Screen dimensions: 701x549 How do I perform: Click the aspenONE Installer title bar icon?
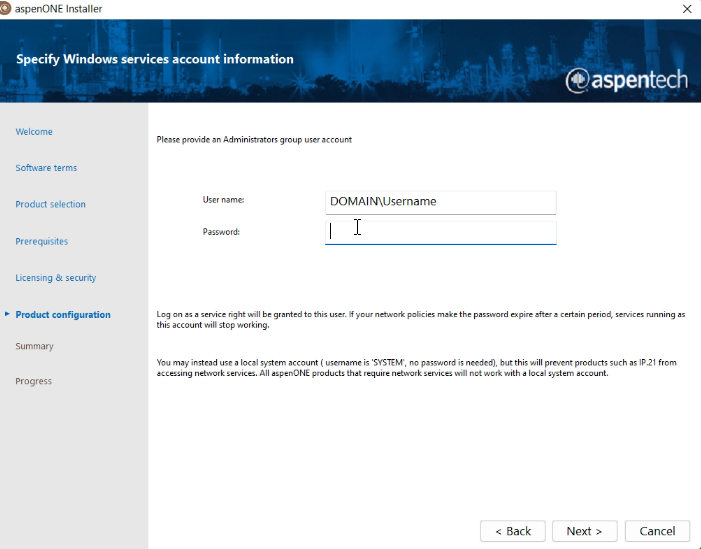[6, 9]
